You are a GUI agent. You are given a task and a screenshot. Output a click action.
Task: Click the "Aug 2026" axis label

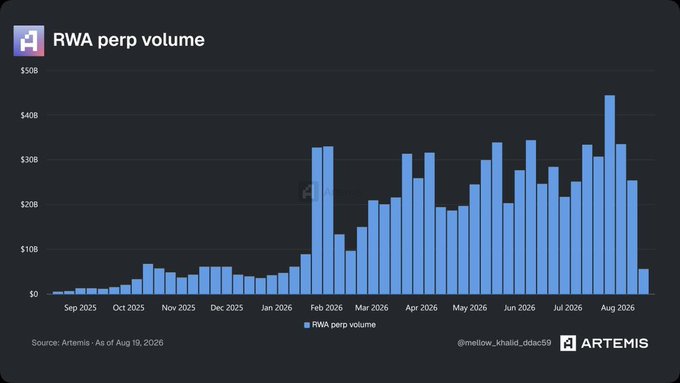(x=618, y=308)
